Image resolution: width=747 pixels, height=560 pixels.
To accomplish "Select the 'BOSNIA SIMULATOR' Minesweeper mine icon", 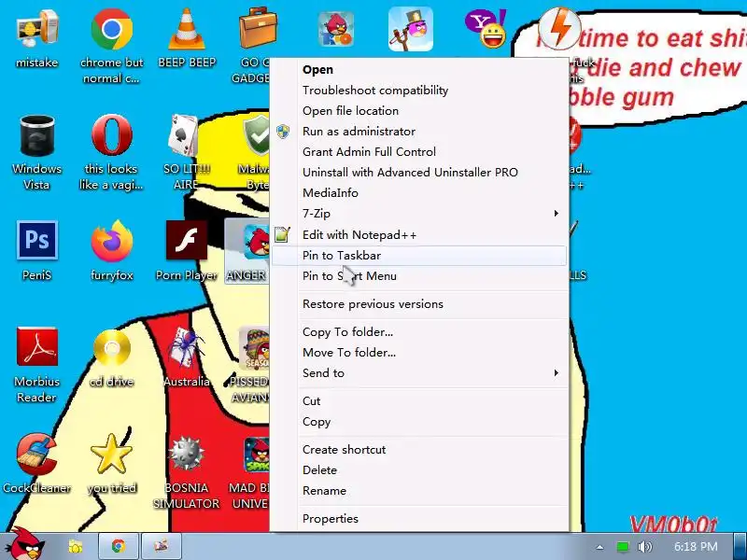I will 187,454.
